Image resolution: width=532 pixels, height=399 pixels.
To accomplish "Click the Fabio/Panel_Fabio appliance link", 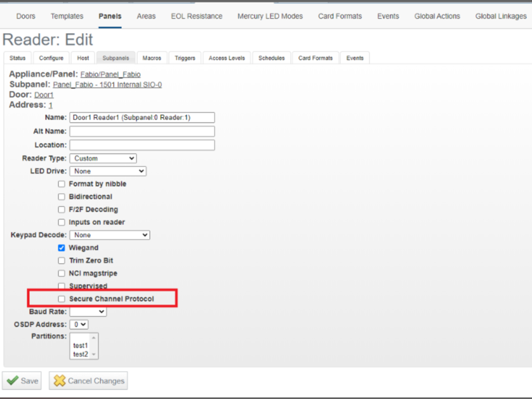I will 110,74.
